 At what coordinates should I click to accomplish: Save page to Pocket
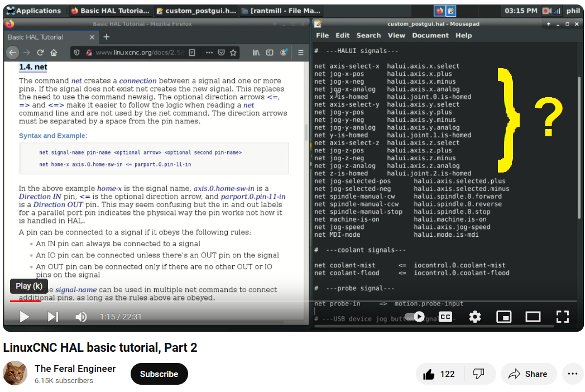221,52
